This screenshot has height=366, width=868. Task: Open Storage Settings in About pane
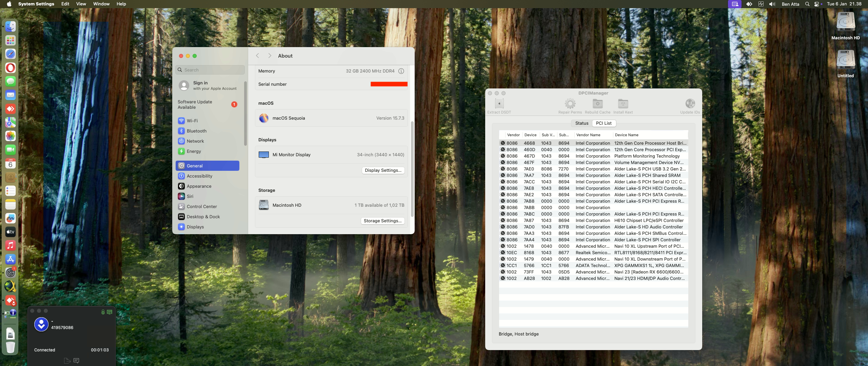tap(382, 221)
